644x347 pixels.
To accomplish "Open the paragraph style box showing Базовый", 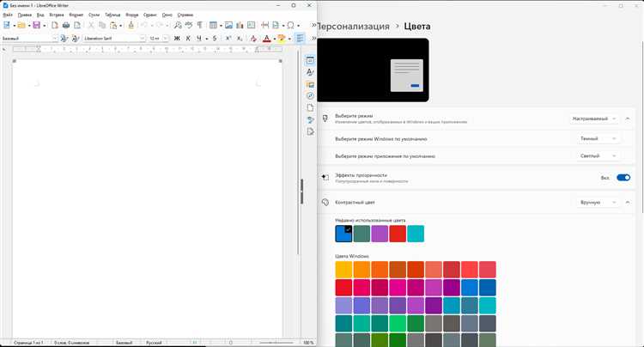I will click(29, 38).
